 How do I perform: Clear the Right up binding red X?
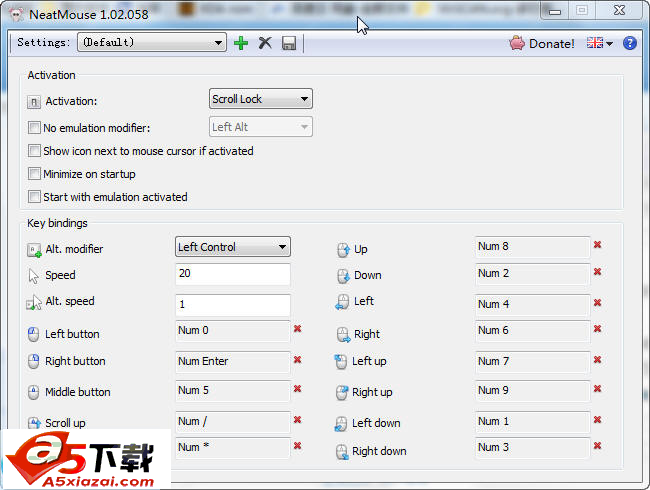pos(597,389)
